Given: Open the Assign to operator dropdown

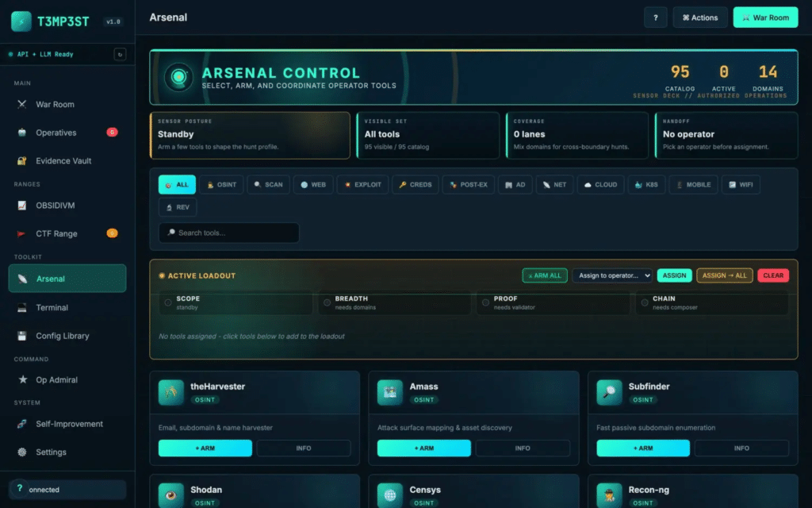Looking at the screenshot, I should [x=612, y=275].
